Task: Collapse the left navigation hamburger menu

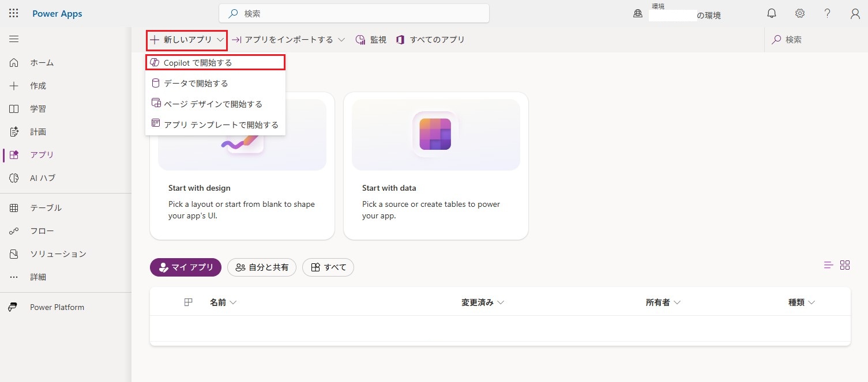Action: [x=14, y=39]
